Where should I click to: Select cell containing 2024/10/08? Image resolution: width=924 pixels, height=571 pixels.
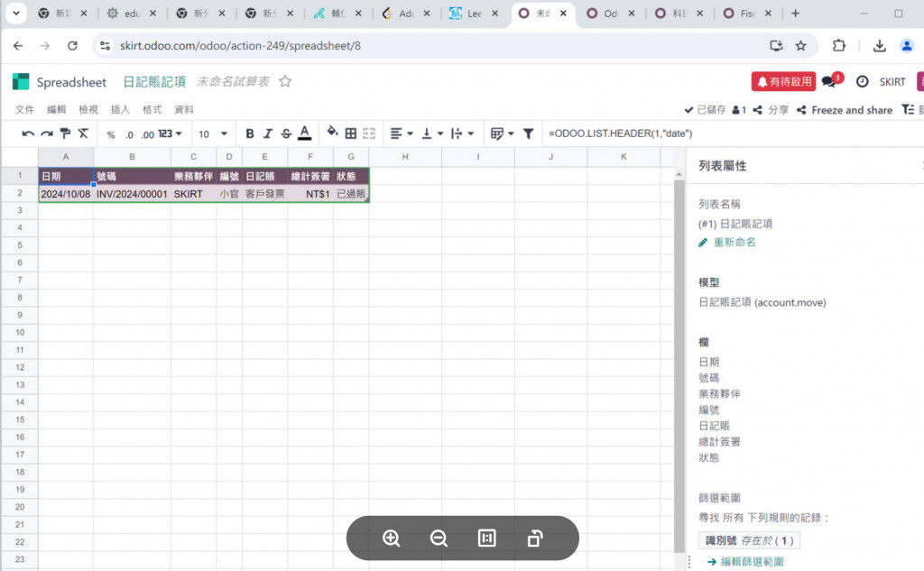65,194
